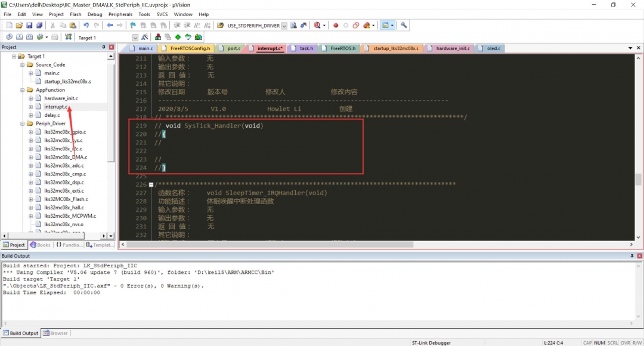Click the editor vertical scrollbar thumb
The image size is (644, 346).
click(x=638, y=179)
